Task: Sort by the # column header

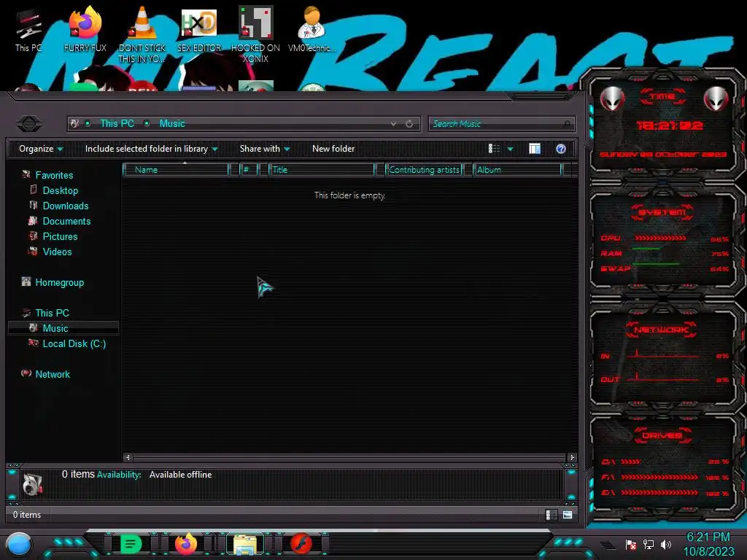Action: pyautogui.click(x=248, y=169)
